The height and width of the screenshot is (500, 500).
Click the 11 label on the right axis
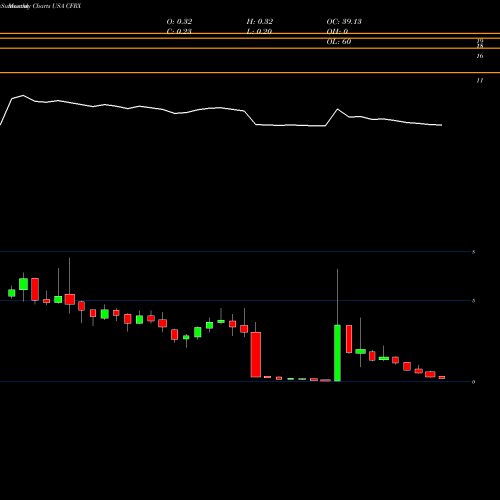[x=480, y=81]
